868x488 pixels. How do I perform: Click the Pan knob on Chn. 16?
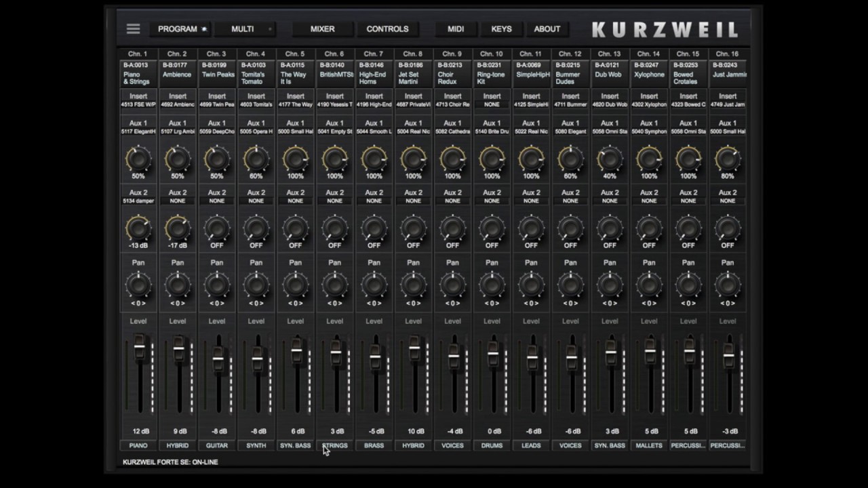pos(728,286)
